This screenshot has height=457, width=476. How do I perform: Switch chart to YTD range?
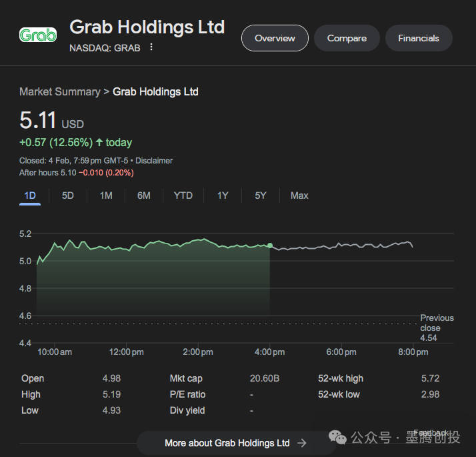click(183, 195)
